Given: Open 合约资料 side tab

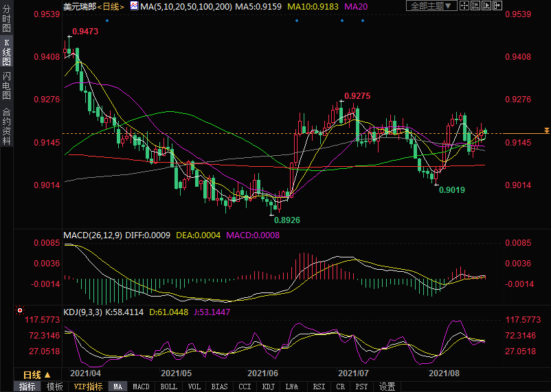Looking at the screenshot, I should click(x=6, y=126).
